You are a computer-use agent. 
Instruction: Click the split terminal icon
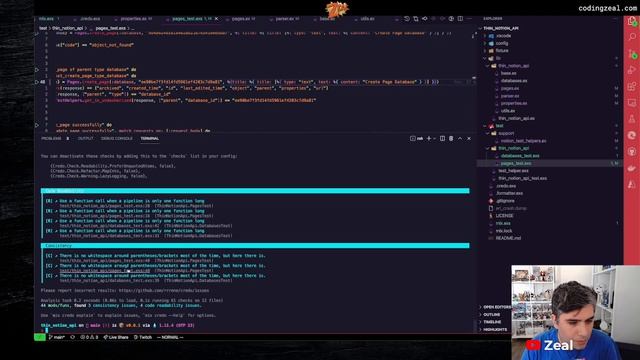pos(442,139)
